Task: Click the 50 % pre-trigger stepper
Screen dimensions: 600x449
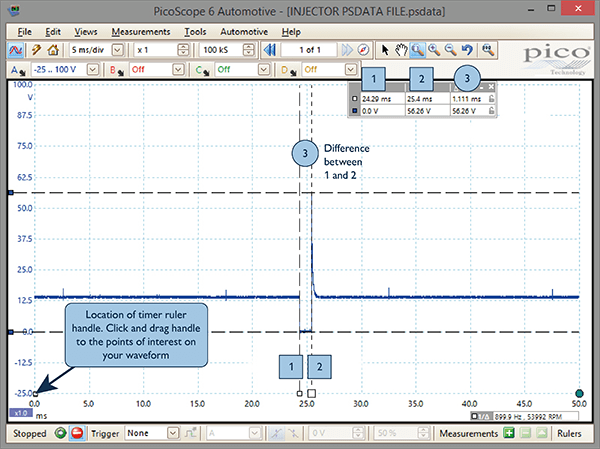Action: click(x=423, y=433)
